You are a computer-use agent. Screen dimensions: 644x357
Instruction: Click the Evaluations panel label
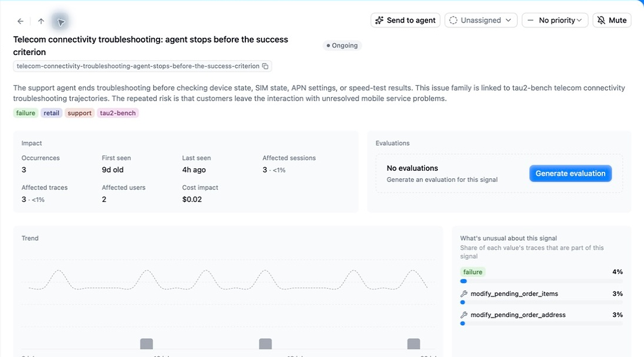point(392,143)
